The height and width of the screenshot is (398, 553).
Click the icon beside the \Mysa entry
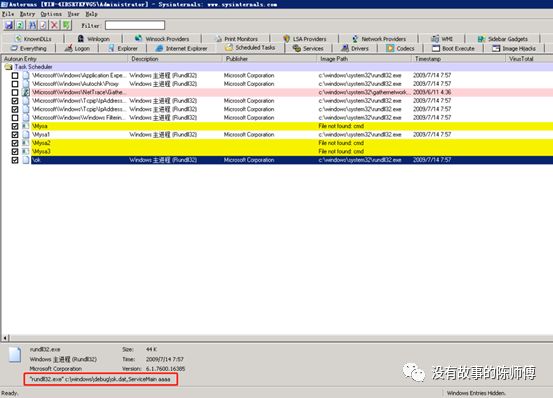[26, 126]
